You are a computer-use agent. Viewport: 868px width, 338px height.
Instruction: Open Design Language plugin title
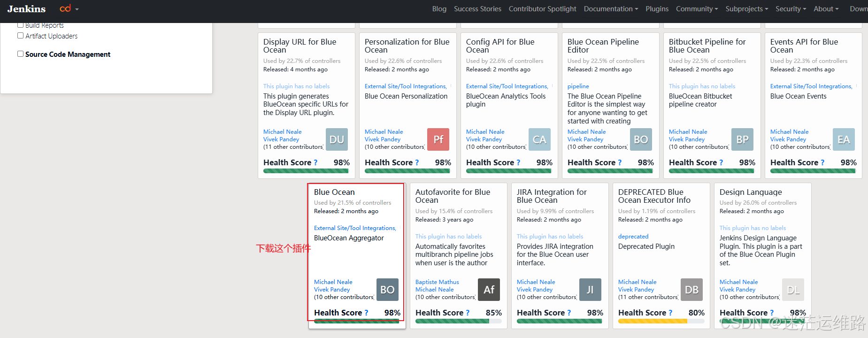pos(751,192)
